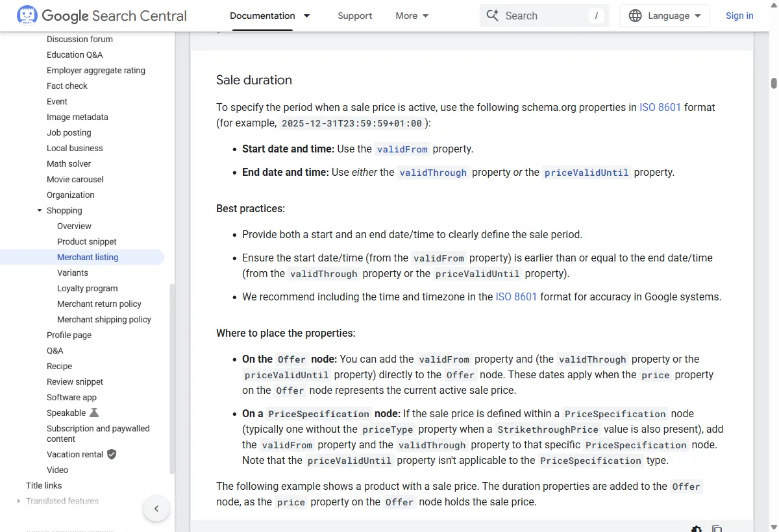This screenshot has width=779, height=532.
Task: Open the Software app page
Action: point(71,397)
